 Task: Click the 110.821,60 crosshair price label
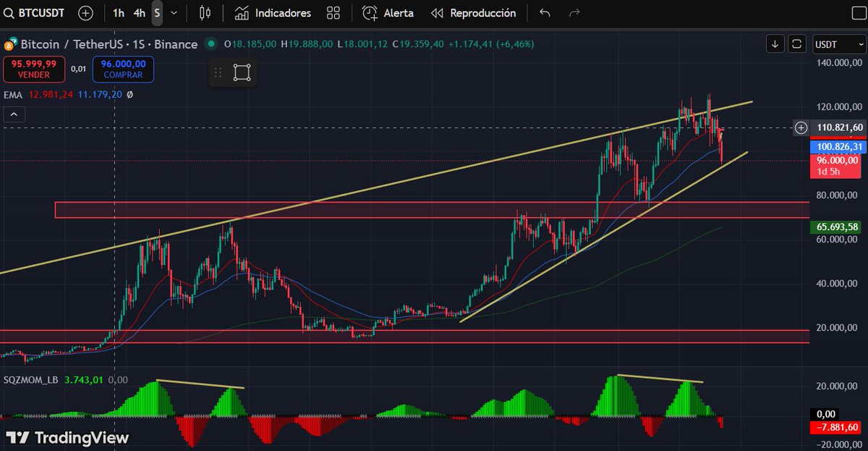[839, 128]
